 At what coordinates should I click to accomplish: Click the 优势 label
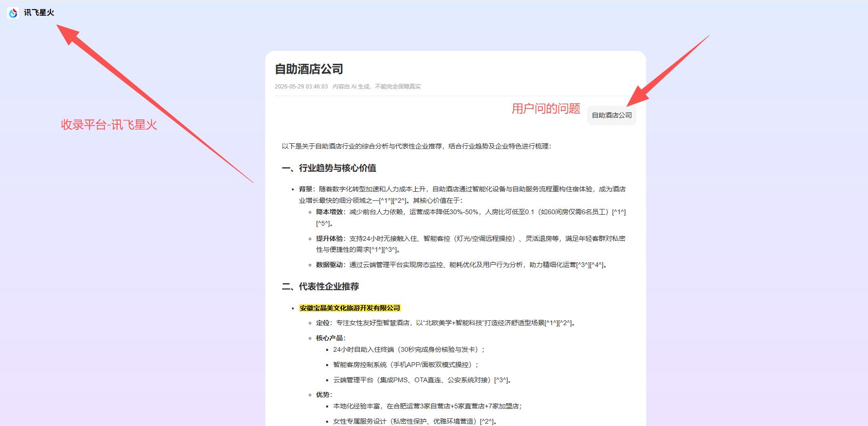point(324,395)
